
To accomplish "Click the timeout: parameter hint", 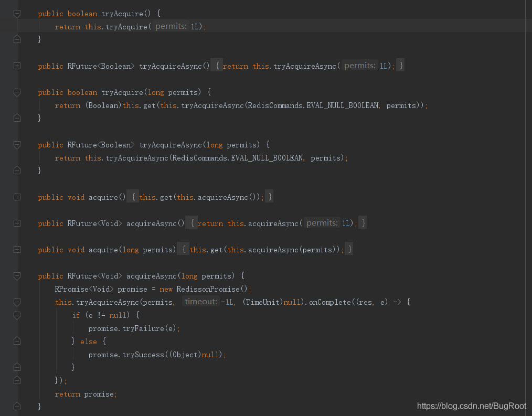I will pos(201,301).
